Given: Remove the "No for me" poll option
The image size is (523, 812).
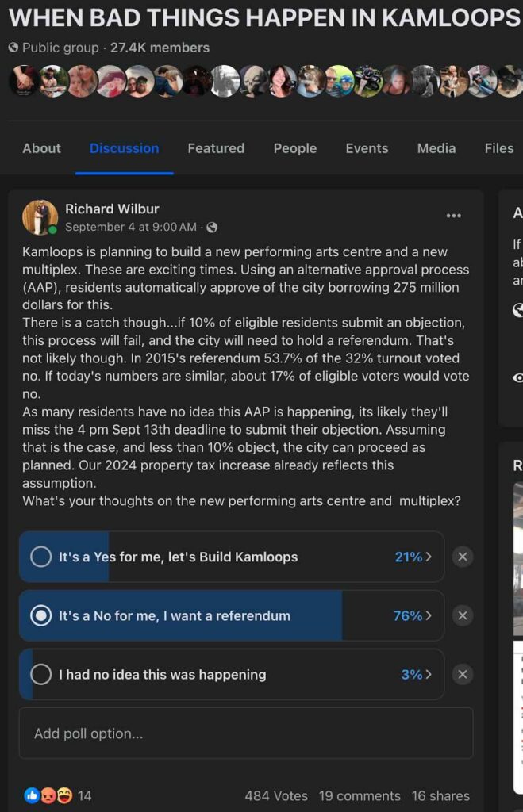Looking at the screenshot, I should pyautogui.click(x=463, y=615).
